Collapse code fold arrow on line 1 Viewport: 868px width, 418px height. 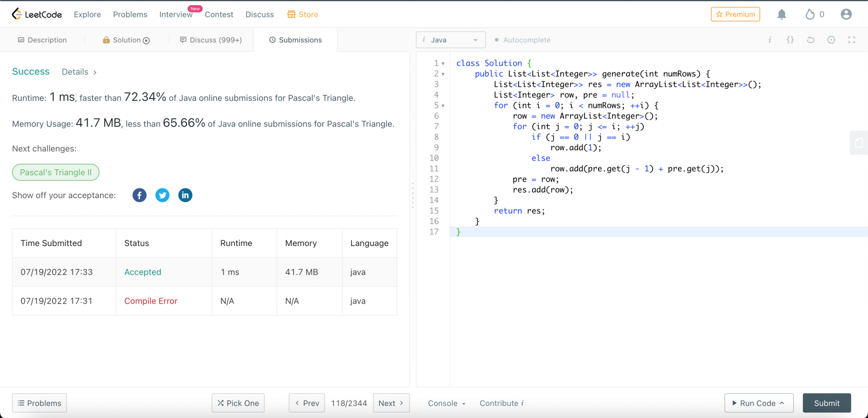pyautogui.click(x=443, y=64)
